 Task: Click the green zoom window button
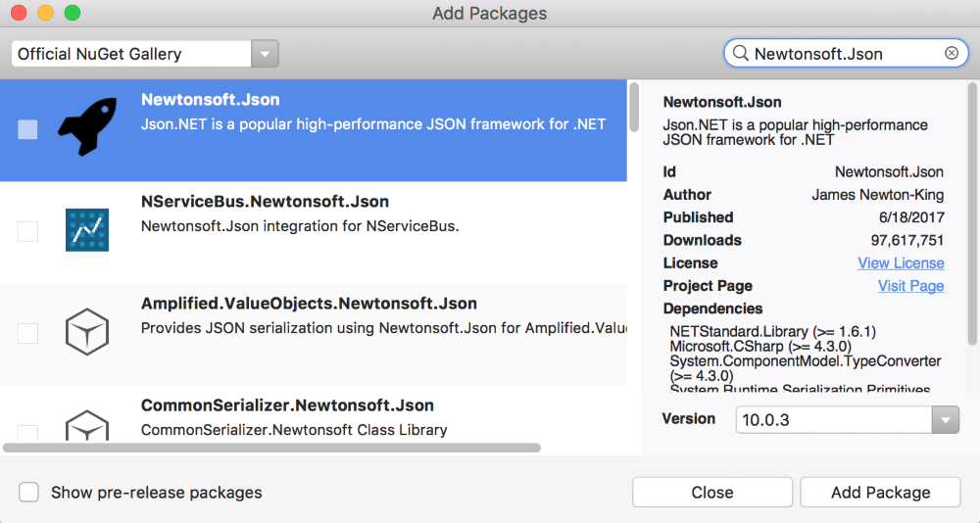pos(73,13)
